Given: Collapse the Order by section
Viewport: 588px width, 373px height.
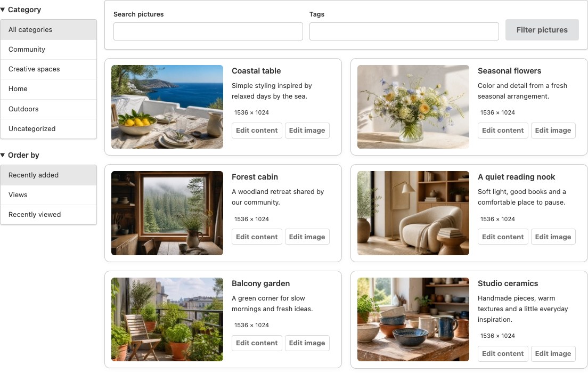Looking at the screenshot, I should [x=20, y=155].
